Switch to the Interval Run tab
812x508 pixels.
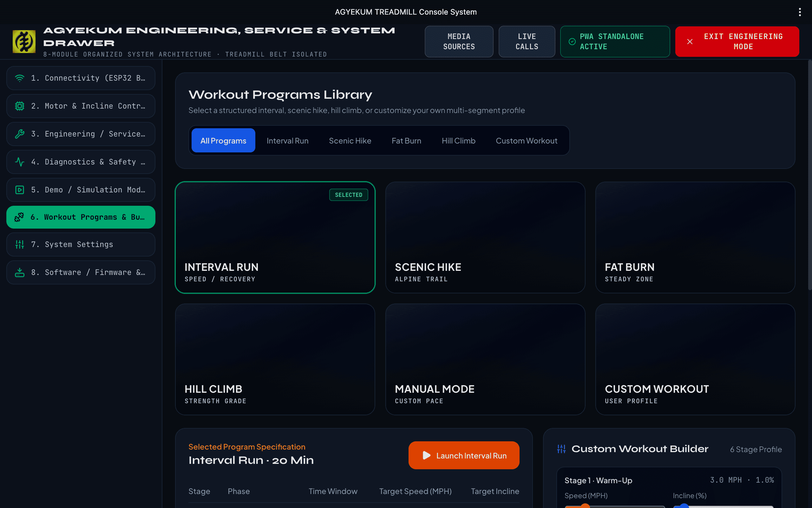[x=288, y=140]
